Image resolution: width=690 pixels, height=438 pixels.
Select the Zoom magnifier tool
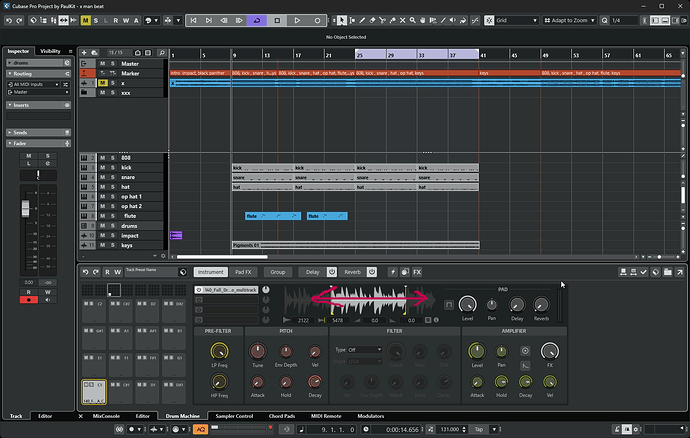413,20
